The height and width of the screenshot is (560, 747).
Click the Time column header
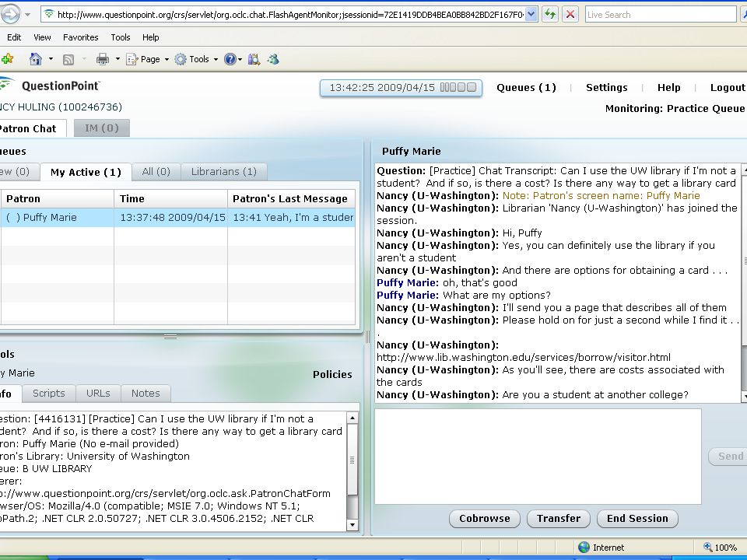170,198
